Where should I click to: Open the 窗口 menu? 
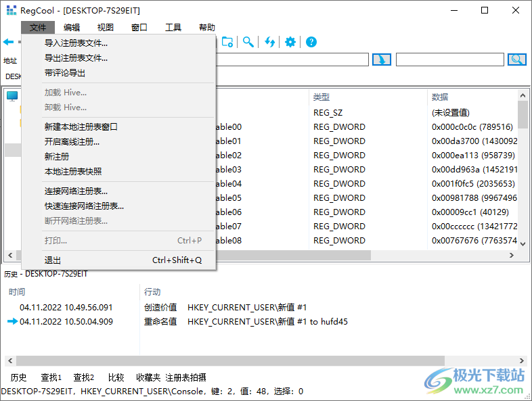pyautogui.click(x=139, y=28)
